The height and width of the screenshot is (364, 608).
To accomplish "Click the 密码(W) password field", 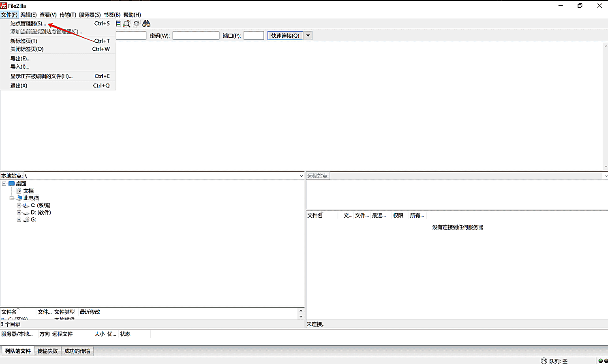I will click(196, 36).
